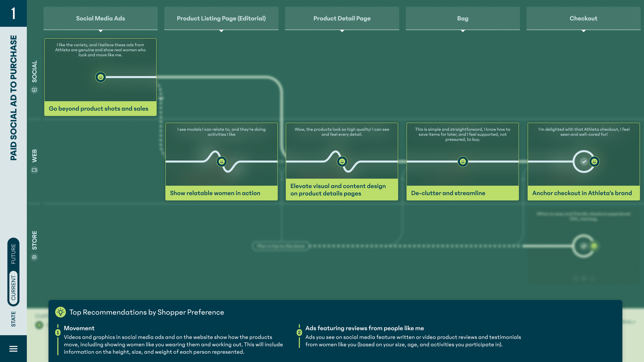Click recommendation number 1 badge
644x362 pixels.
click(58, 333)
